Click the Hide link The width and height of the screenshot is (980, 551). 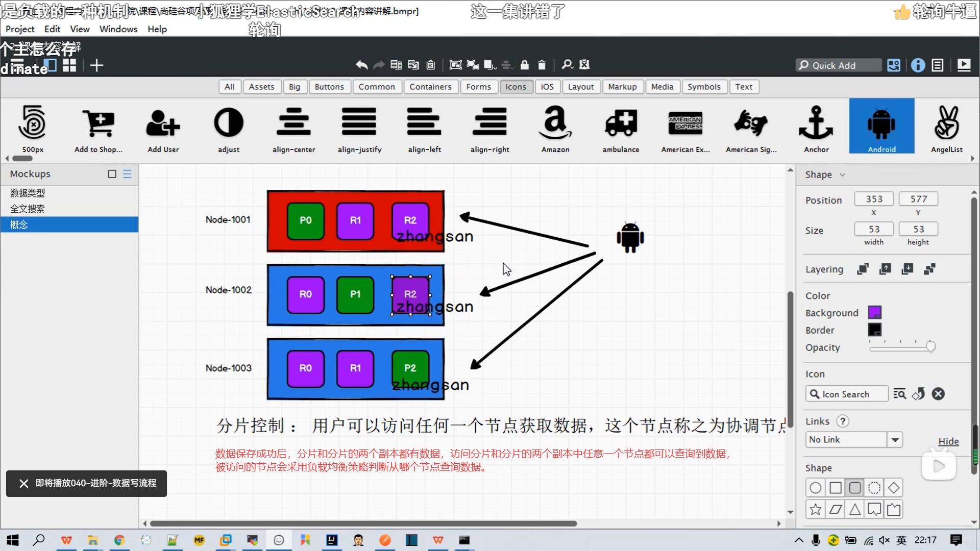tap(948, 441)
